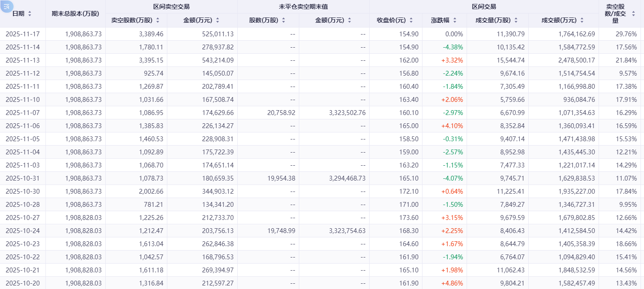
Task: Click the 期末总股本(万股) column header
Action: coord(75,14)
